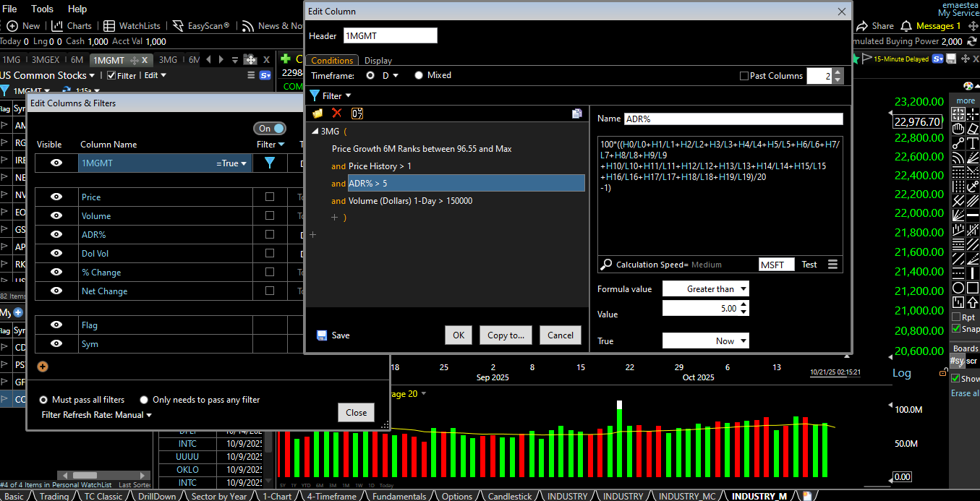This screenshot has height=501, width=980.
Task: Select the hand pan tool in the drawing toolbar
Action: click(x=958, y=129)
